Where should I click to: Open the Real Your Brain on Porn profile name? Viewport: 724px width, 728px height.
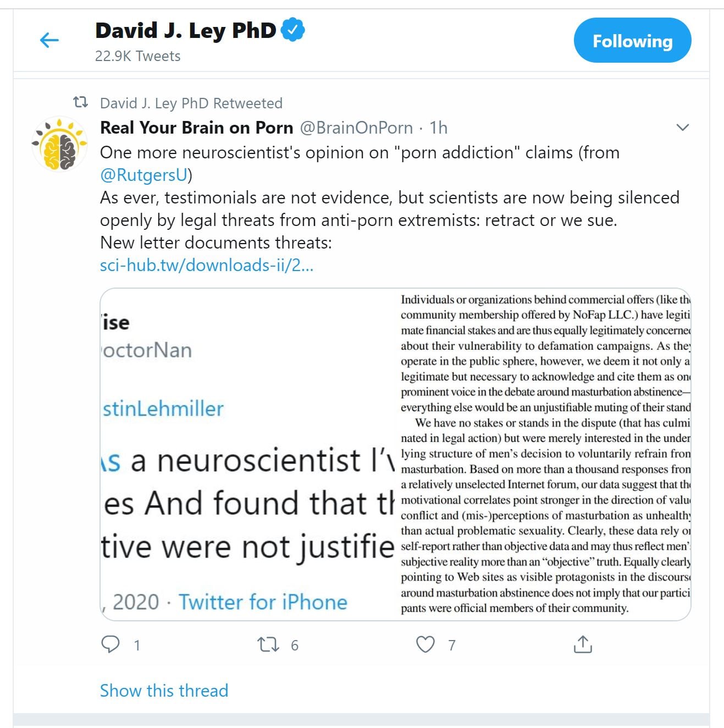(197, 128)
